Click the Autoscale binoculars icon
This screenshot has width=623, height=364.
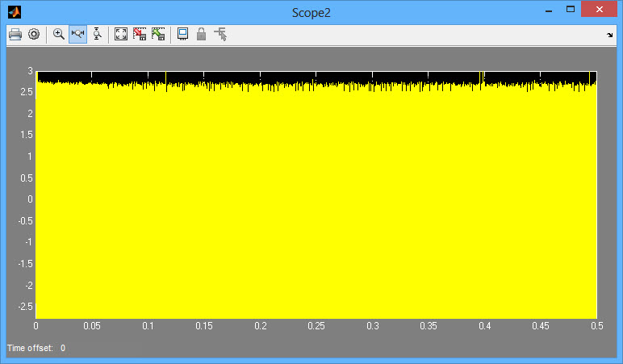[x=121, y=34]
